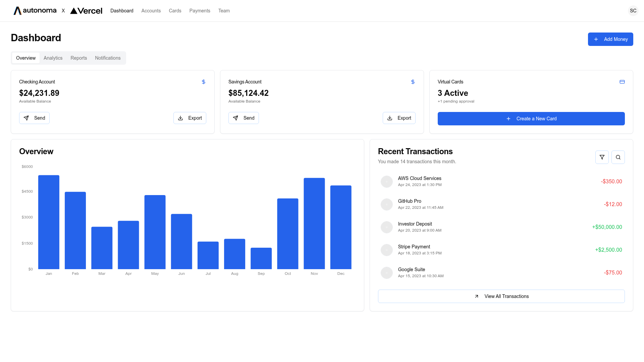Open the Notifications tab
The width and height of the screenshot is (644, 362).
pyautogui.click(x=108, y=58)
